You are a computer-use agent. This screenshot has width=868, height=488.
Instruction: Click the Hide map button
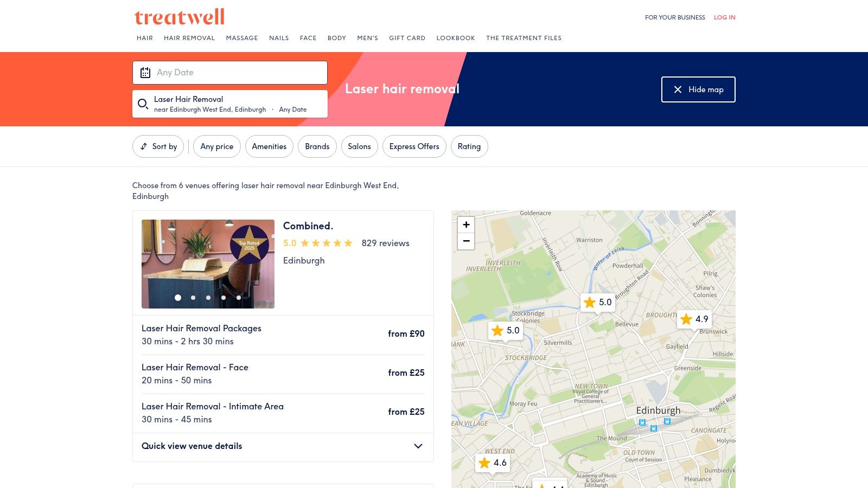tap(698, 89)
